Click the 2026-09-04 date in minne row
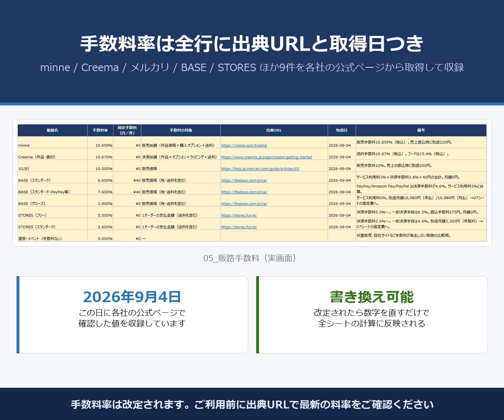 tap(342, 142)
